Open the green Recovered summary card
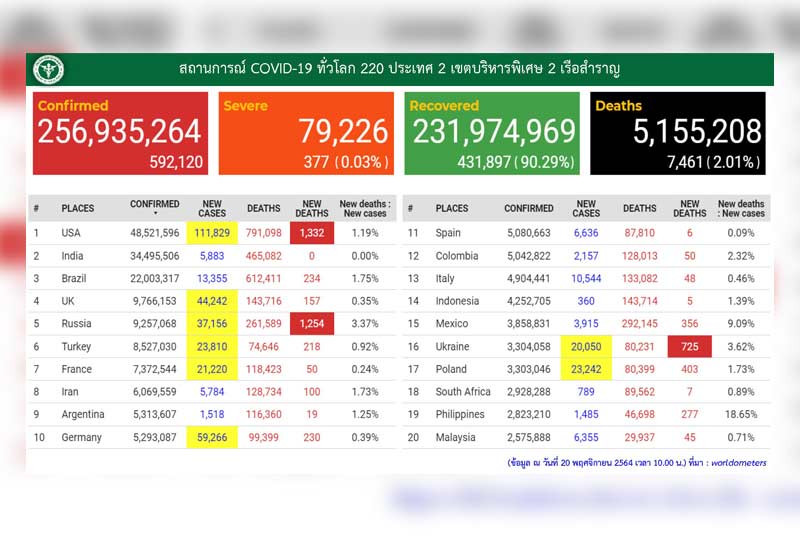The width and height of the screenshot is (800, 546). 492,133
